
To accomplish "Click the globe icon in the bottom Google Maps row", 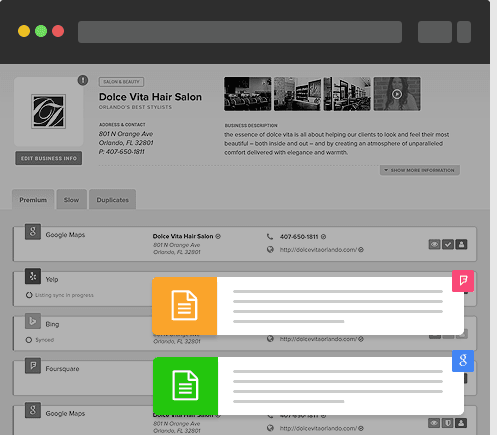I will (270, 428).
